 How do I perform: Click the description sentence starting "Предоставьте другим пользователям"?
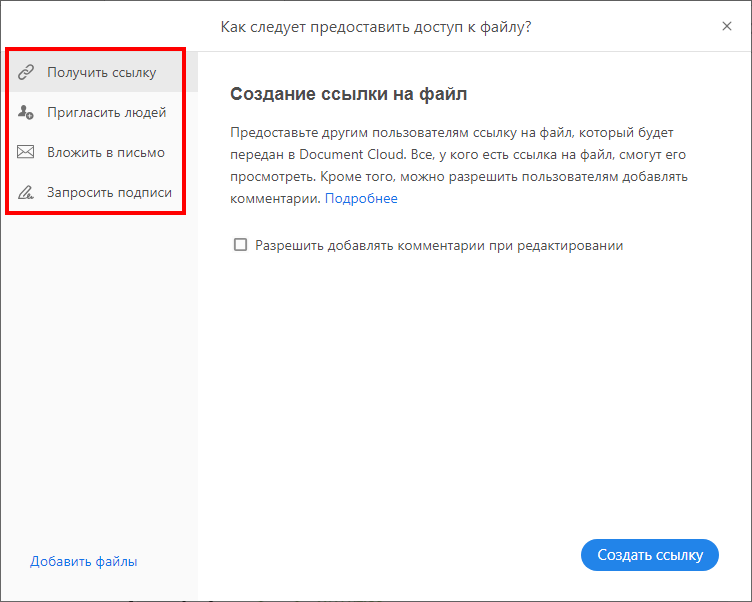(400, 133)
